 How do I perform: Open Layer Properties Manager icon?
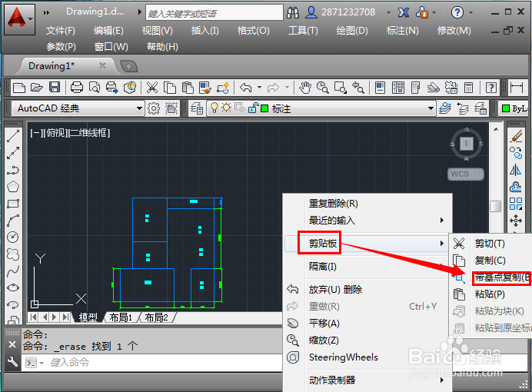pos(197,108)
